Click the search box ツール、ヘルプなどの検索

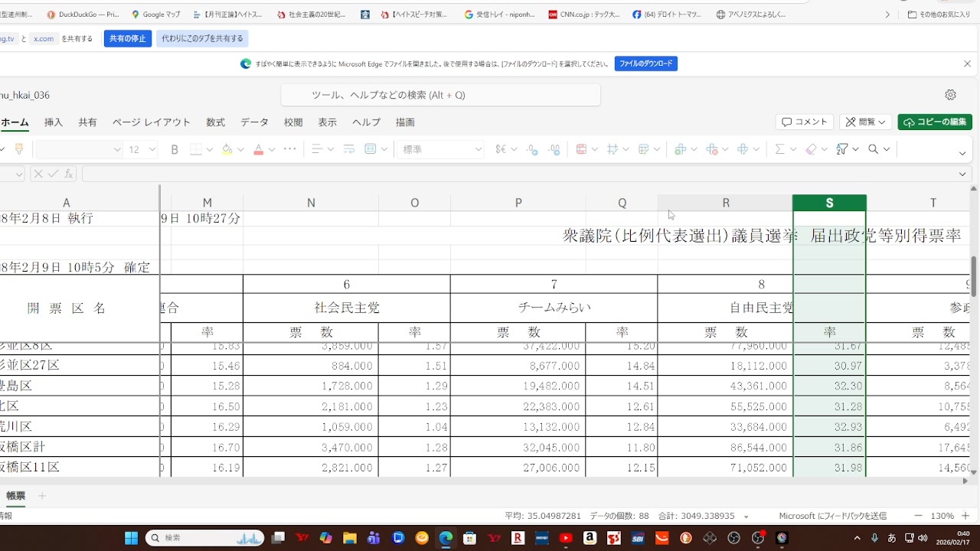point(440,95)
